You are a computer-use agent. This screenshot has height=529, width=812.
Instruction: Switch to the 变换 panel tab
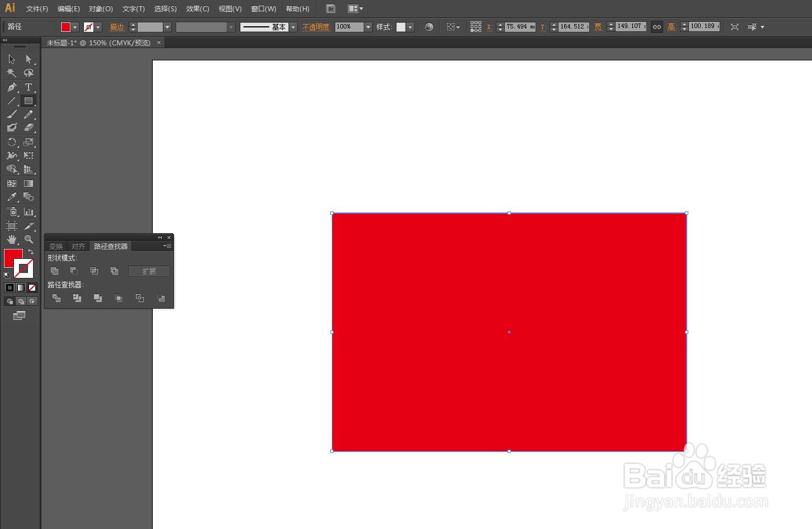(x=56, y=247)
